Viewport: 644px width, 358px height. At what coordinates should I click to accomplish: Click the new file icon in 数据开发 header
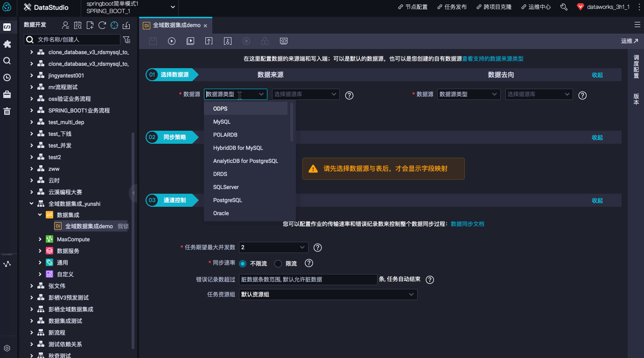coord(90,25)
